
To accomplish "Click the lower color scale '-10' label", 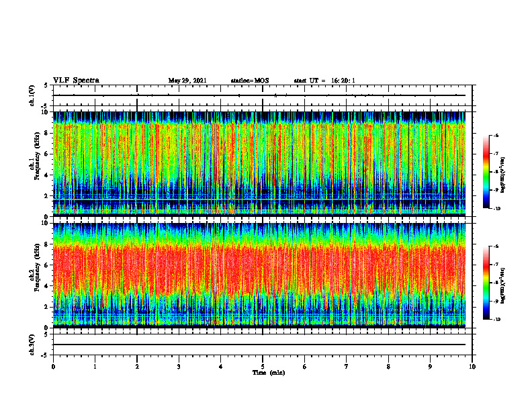I will click(497, 320).
